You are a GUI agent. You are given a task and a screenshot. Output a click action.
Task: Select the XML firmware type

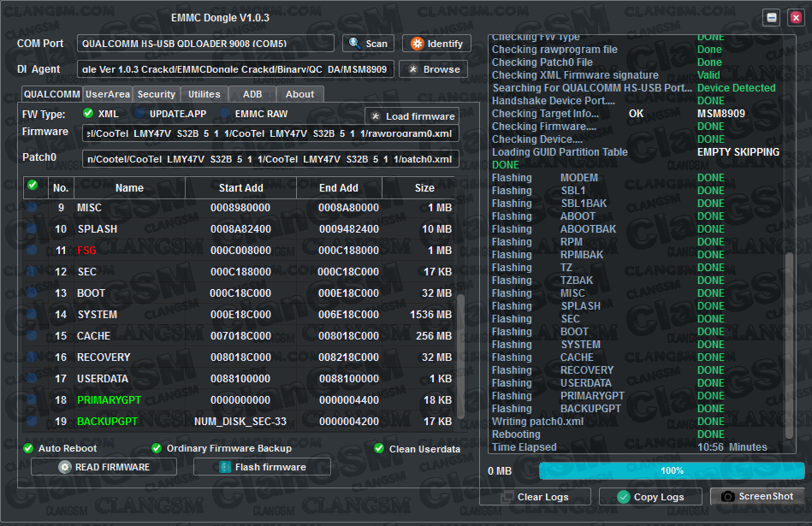click(88, 114)
